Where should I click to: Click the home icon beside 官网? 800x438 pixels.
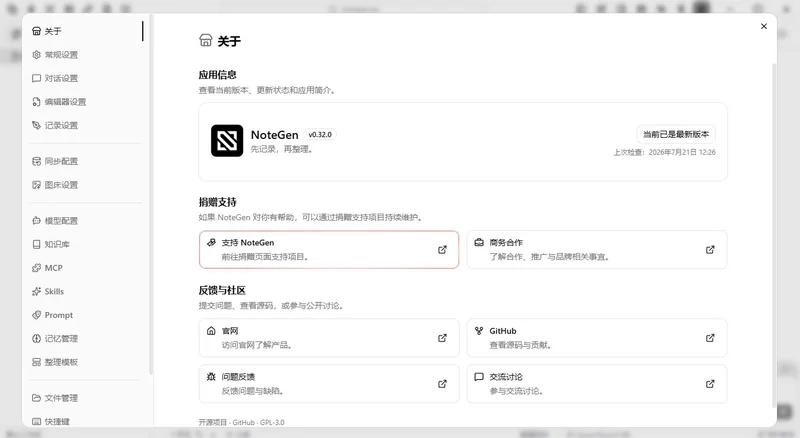click(211, 331)
